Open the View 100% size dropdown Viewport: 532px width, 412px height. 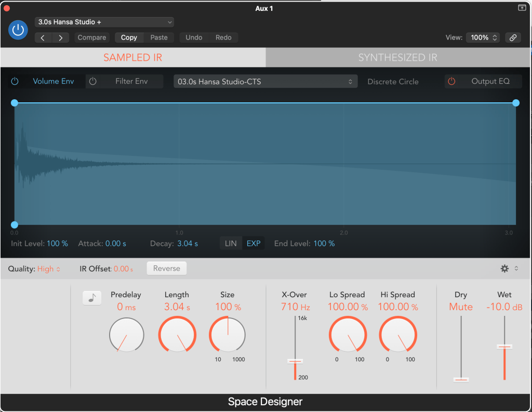pos(484,37)
